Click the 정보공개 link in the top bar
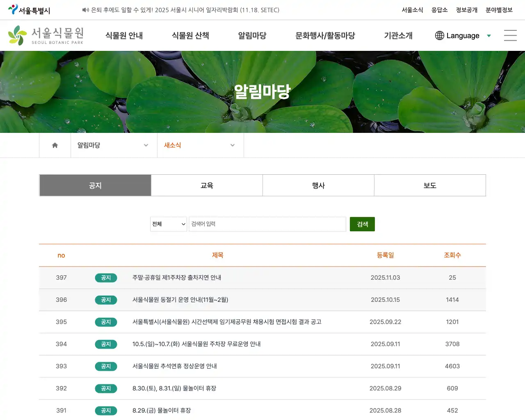Screen dimensions: 525x420 (466, 10)
